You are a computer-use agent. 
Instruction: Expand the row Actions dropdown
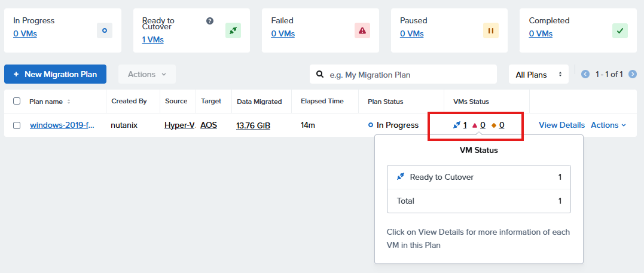click(608, 125)
